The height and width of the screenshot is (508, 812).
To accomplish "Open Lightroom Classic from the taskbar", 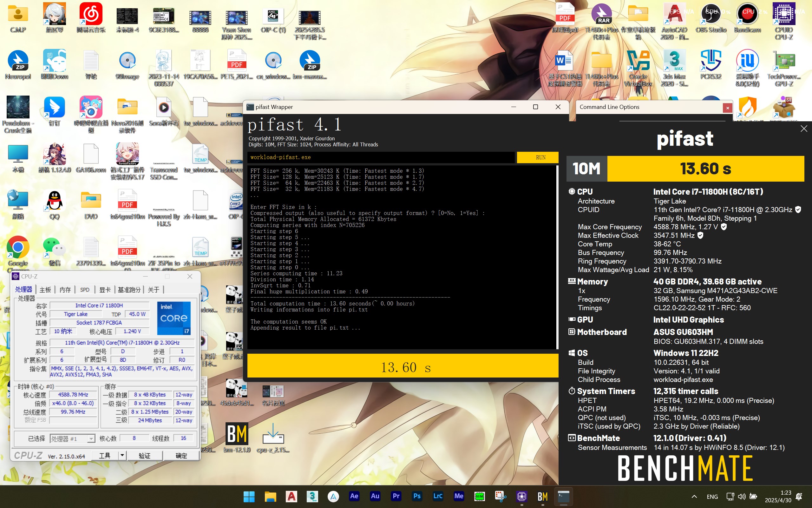I will pos(438,496).
